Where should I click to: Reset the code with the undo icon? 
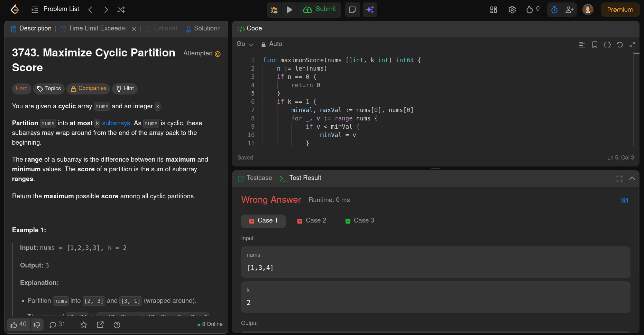[x=619, y=45]
